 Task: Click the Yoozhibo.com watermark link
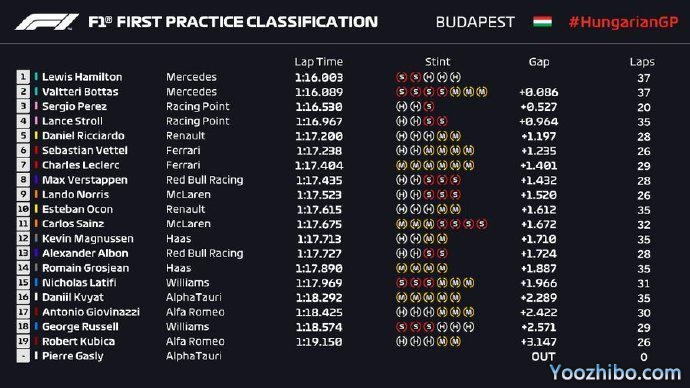point(615,373)
